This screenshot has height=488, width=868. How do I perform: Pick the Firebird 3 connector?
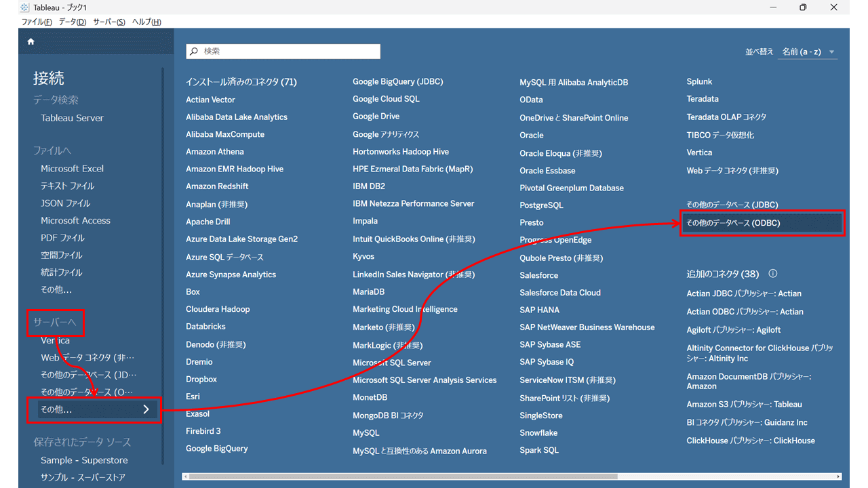pyautogui.click(x=203, y=431)
